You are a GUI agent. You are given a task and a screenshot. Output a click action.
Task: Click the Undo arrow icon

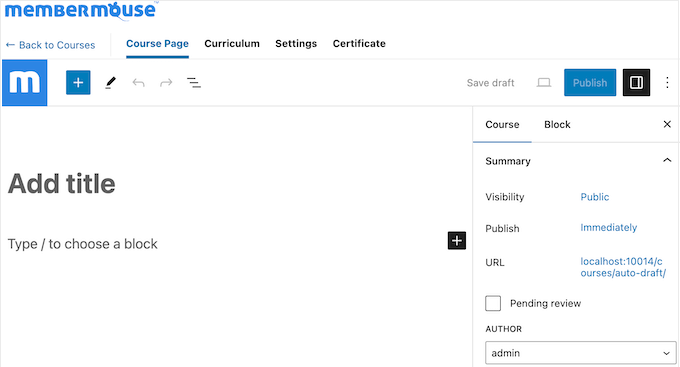point(138,82)
